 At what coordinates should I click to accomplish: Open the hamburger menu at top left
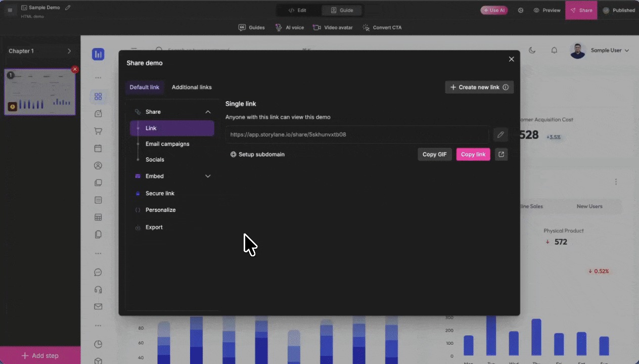(10, 10)
